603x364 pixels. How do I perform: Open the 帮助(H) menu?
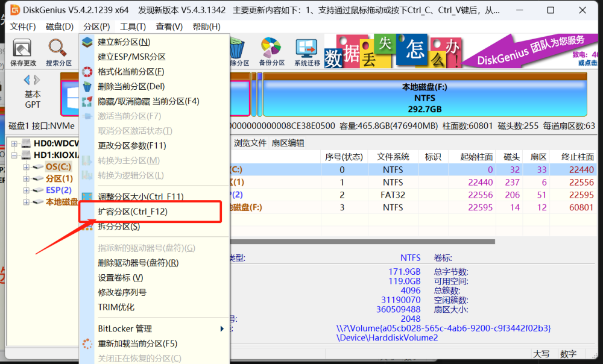click(x=206, y=27)
